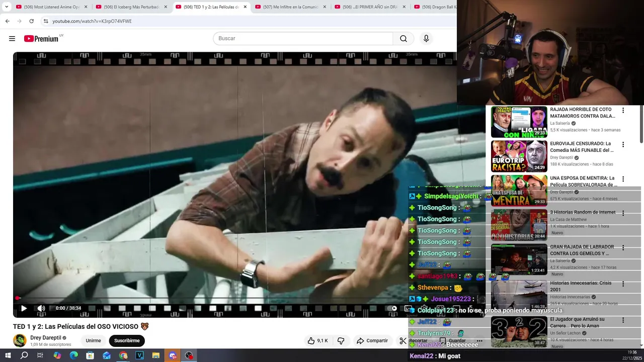Screen dimensions: 644x362
Task: Open 'RAJADA HORRIBLE DE COTO' thumbnail
Action: (519, 122)
